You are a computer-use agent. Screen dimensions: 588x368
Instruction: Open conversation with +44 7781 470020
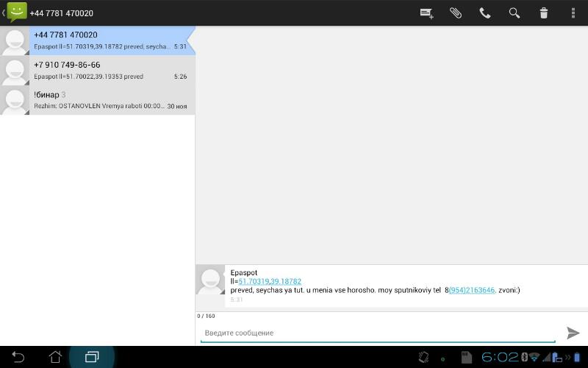tap(110, 40)
